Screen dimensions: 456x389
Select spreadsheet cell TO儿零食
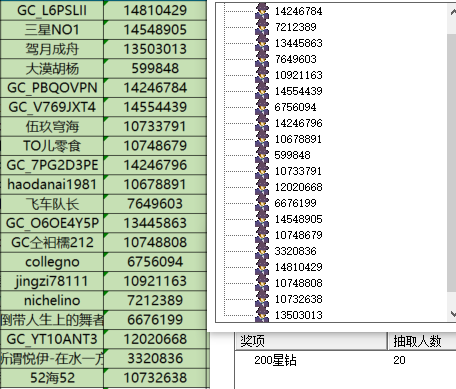click(52, 146)
